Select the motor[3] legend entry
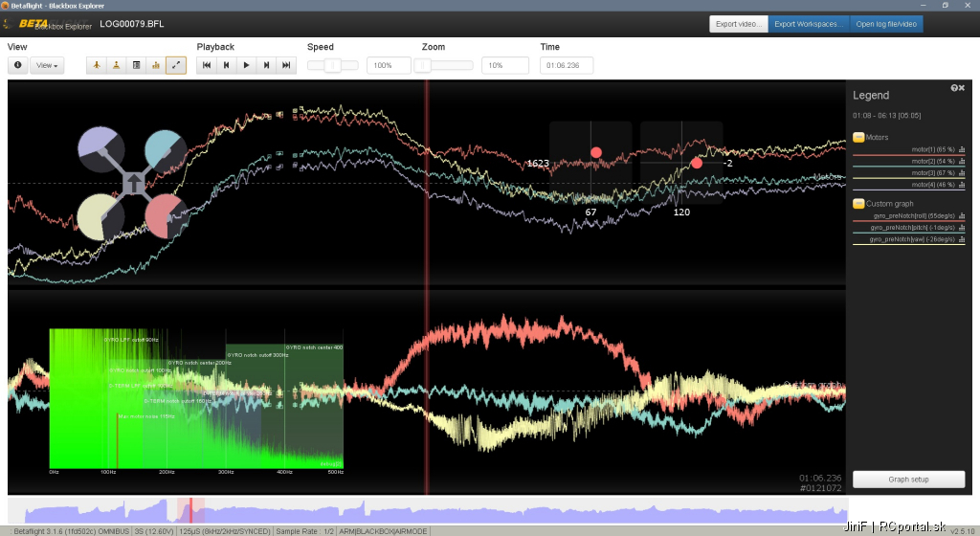 tap(909, 173)
